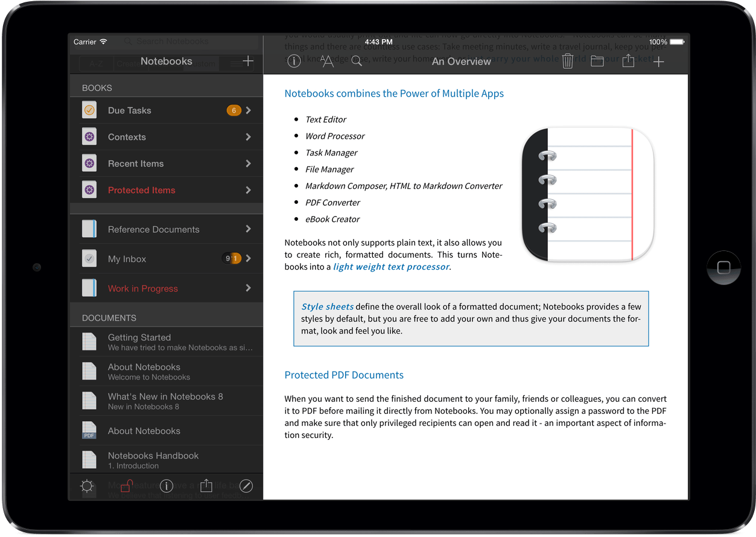Viewport: 756px width, 537px height.
Task: Toggle the red padlock for protected items
Action: [127, 486]
